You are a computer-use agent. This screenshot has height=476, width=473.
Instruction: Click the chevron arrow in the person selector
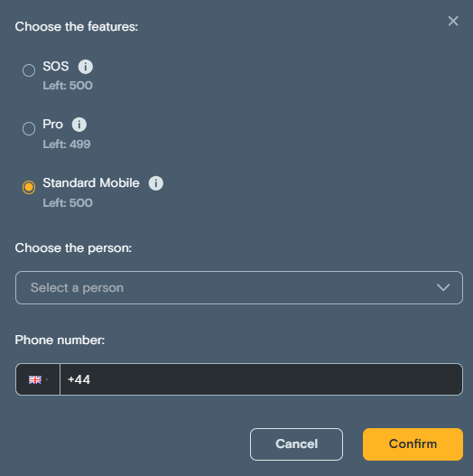point(443,287)
